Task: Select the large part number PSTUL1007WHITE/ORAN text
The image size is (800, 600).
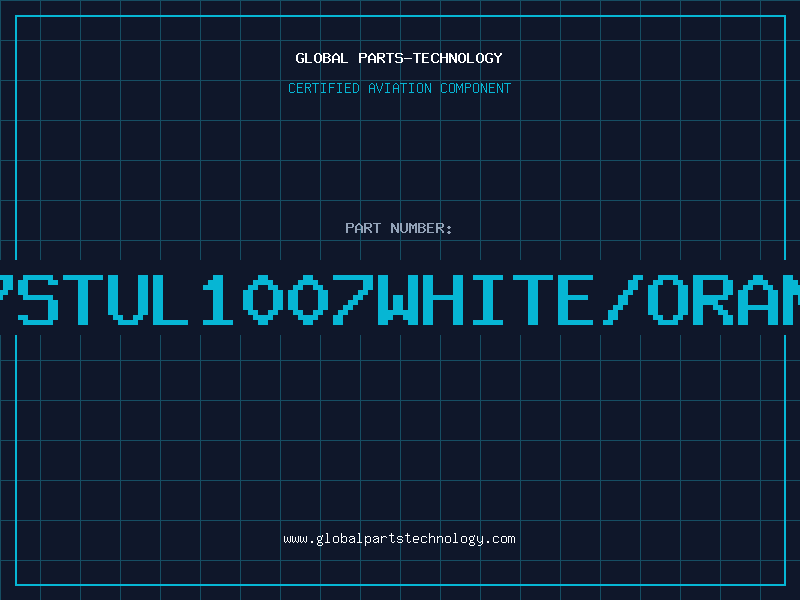Action: point(400,299)
